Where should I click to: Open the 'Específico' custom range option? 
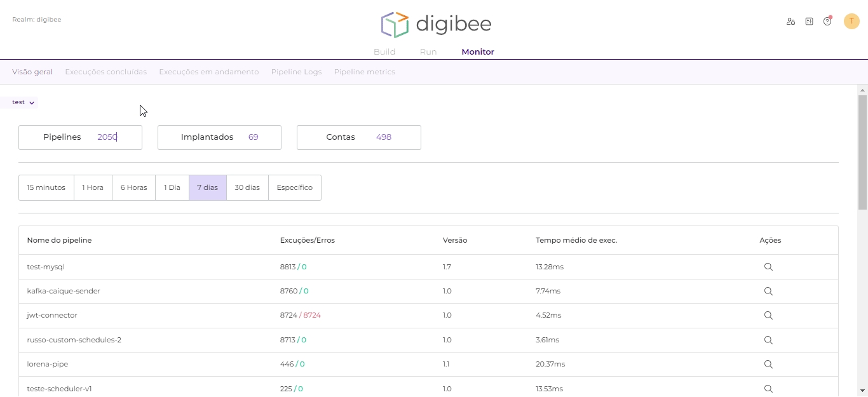294,188
